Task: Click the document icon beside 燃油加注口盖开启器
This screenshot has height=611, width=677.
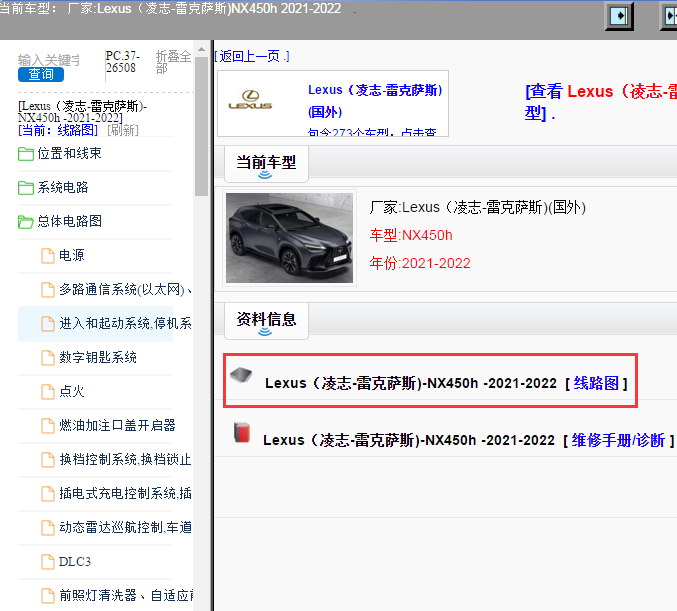Action: coord(47,426)
